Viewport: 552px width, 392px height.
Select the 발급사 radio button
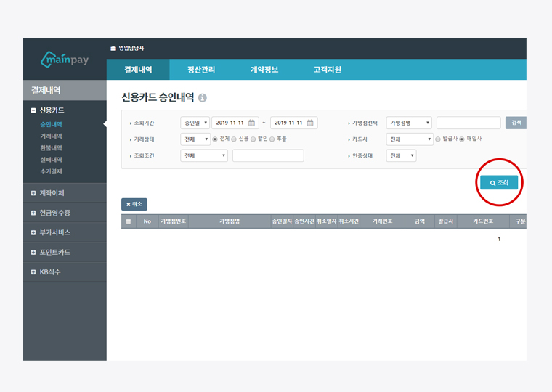(x=437, y=139)
